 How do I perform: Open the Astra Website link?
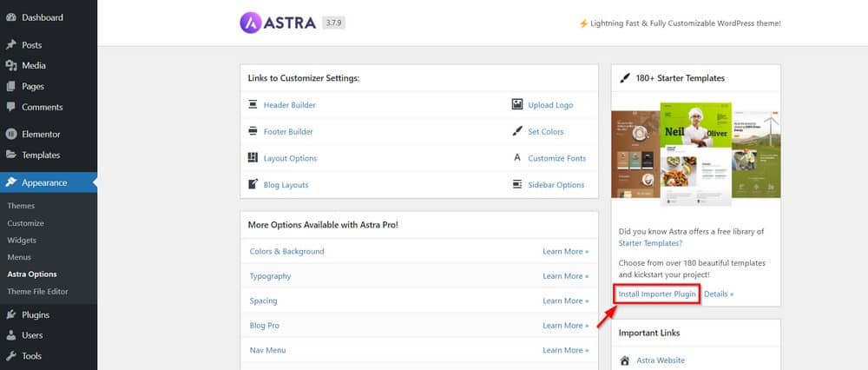[x=661, y=360]
